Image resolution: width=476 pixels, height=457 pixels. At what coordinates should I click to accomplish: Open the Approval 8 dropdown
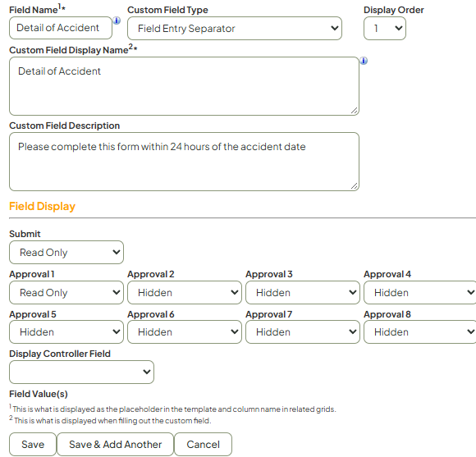(420, 332)
